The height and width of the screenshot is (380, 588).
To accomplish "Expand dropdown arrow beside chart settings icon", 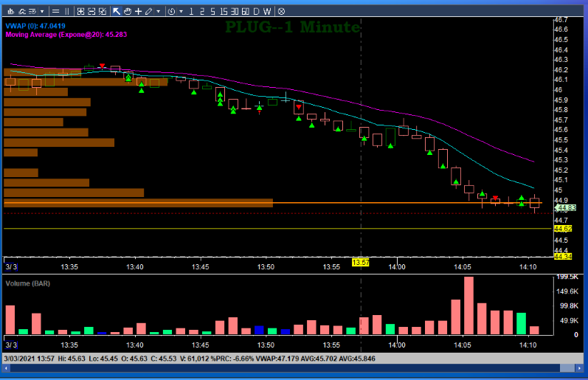I will coord(42,11).
